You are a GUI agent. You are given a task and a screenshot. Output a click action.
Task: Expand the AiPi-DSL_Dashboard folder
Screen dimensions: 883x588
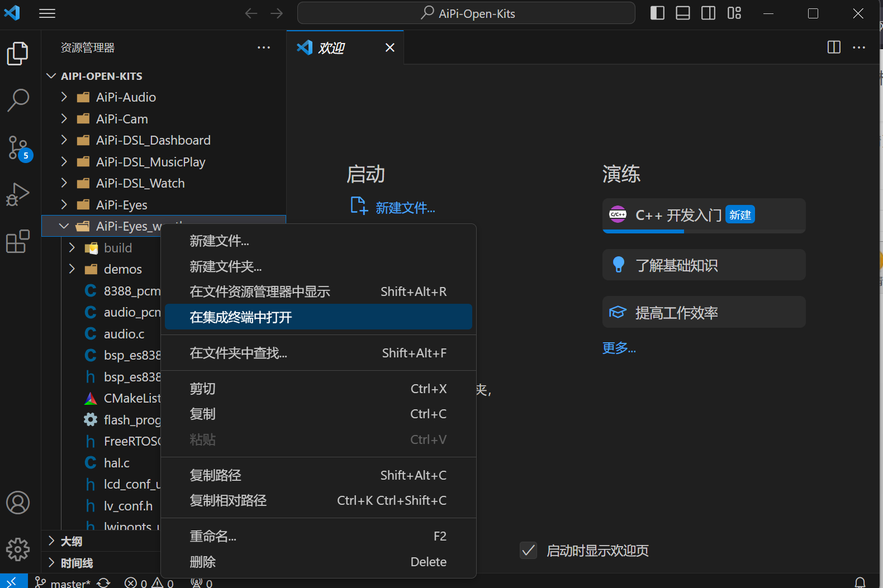[x=164, y=140]
